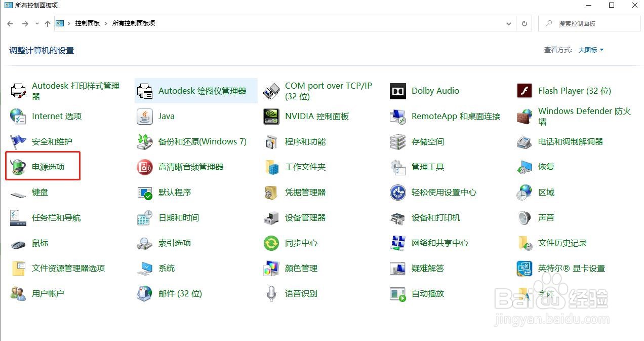Screen dimensions: 644x341
Task: Go back with the Back arrow
Action: (x=11, y=24)
